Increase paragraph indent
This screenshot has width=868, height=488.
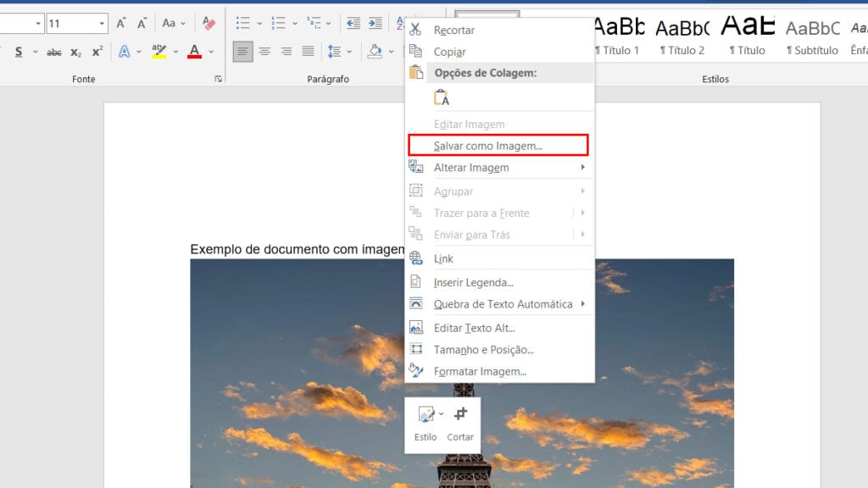376,23
